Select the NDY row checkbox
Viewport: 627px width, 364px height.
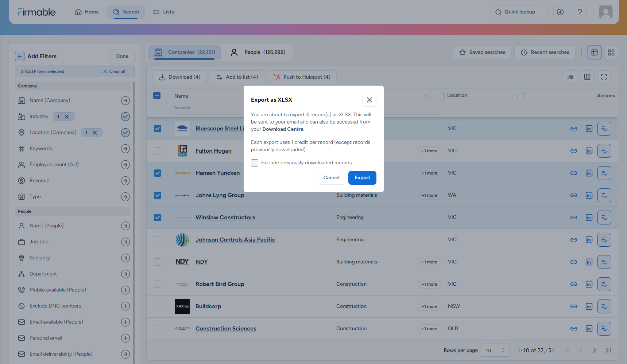click(158, 262)
